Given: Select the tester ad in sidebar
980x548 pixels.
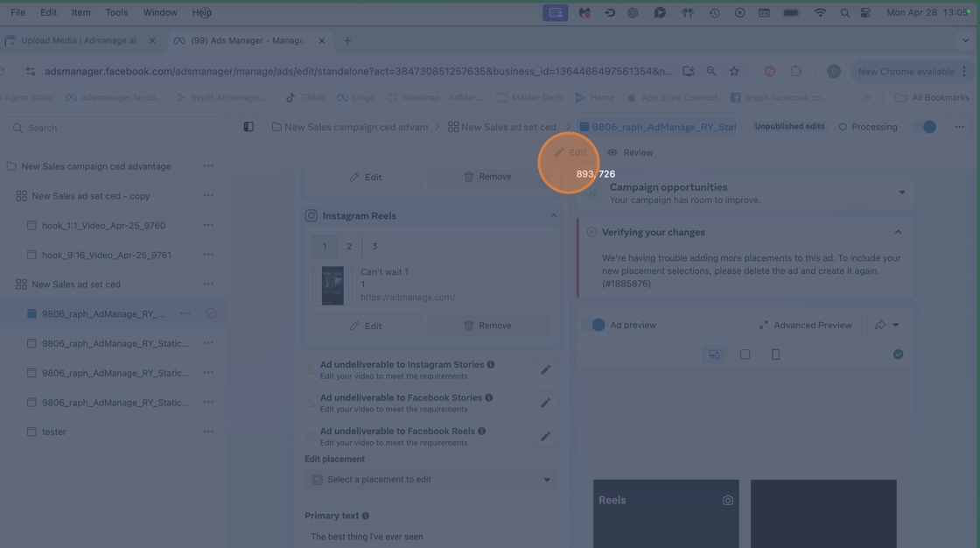Looking at the screenshot, I should [x=53, y=432].
